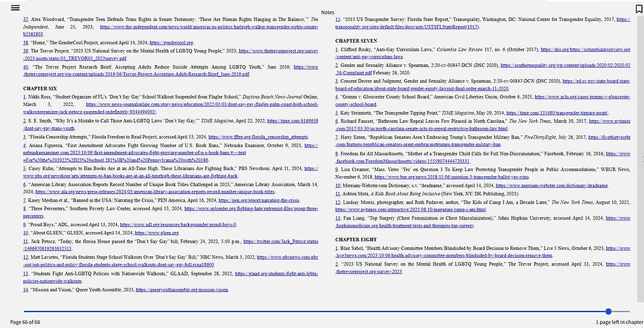
Task: Click note number 15 for 2015 US Transgender Survey
Action: (338, 19)
